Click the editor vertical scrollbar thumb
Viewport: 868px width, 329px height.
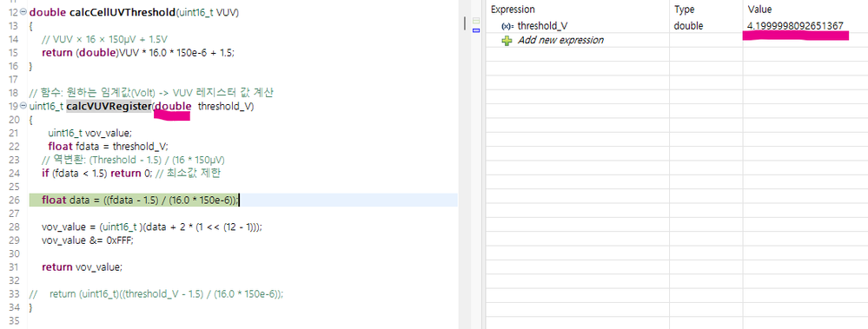[x=464, y=23]
